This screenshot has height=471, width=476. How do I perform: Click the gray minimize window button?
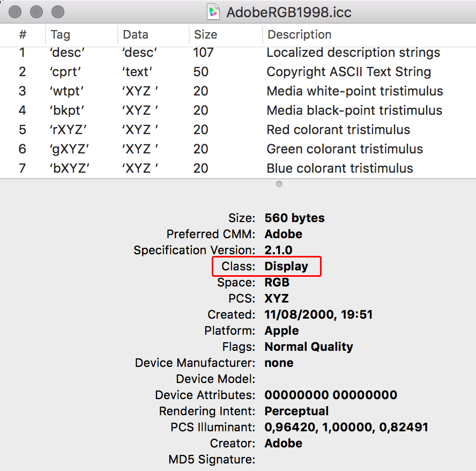pyautogui.click(x=36, y=12)
